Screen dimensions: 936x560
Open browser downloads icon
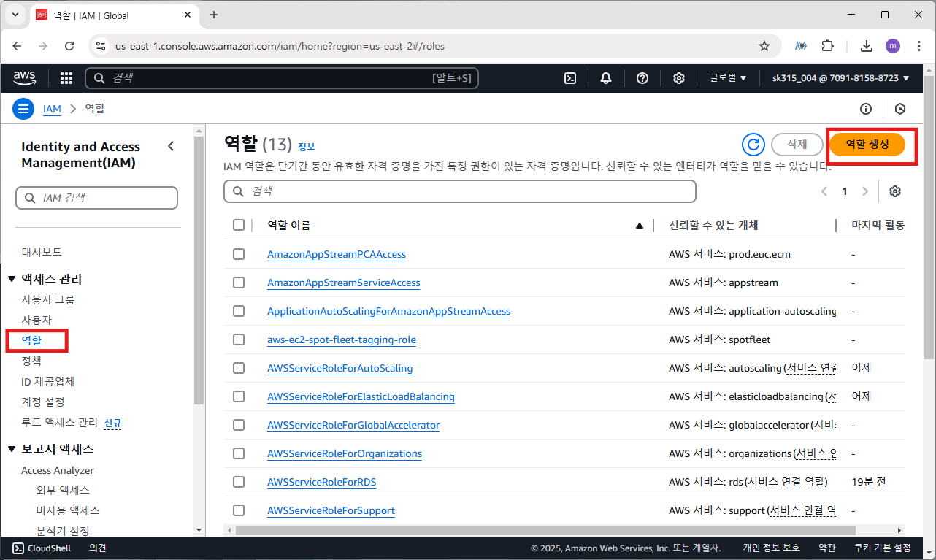tap(867, 46)
